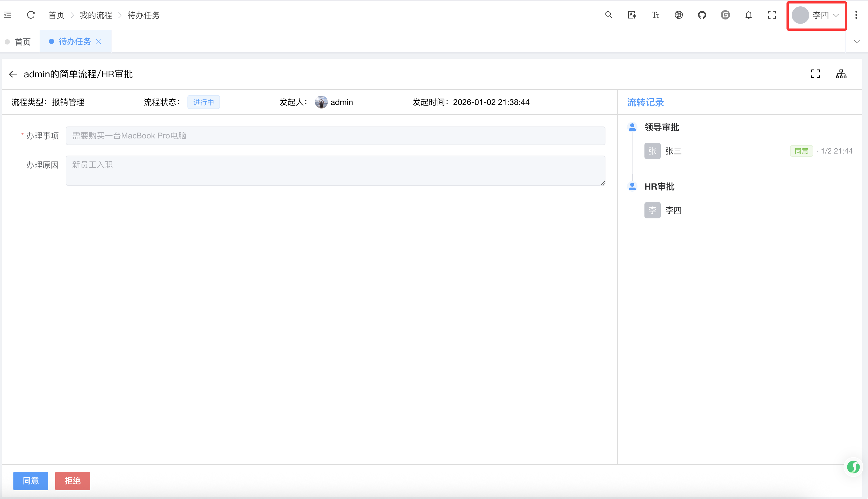The height and width of the screenshot is (499, 868).
Task: Click the Gitee icon link
Action: click(x=725, y=15)
